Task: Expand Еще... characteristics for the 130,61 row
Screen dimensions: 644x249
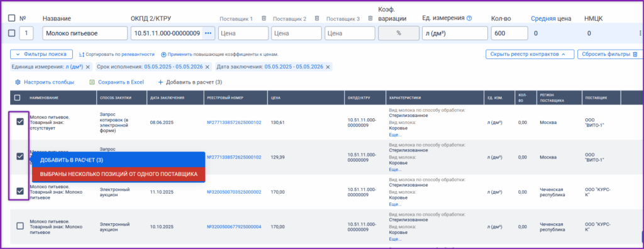Action: click(395, 135)
